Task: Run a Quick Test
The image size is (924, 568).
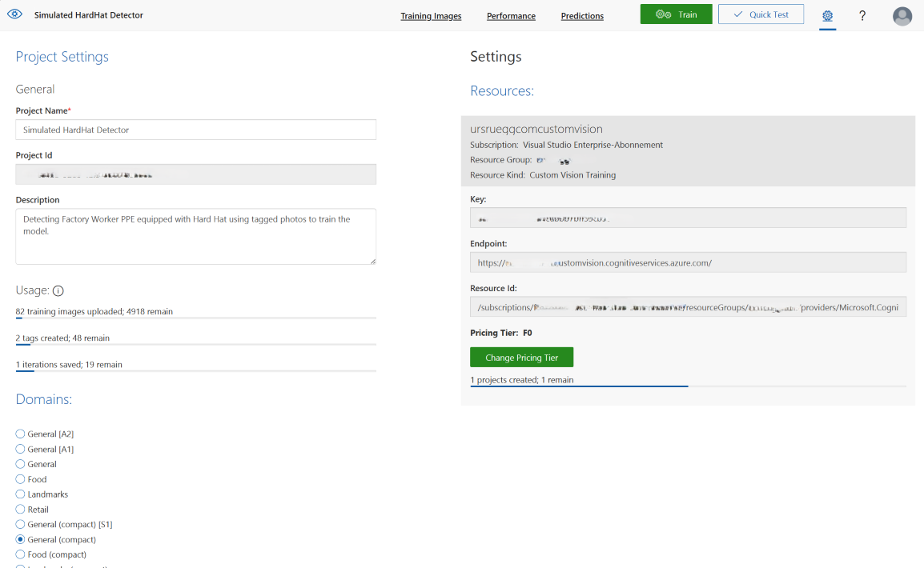Action: pos(761,14)
